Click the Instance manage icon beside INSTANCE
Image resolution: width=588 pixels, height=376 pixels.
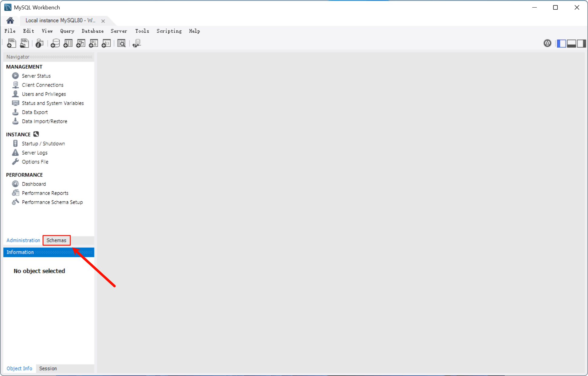[x=36, y=134]
